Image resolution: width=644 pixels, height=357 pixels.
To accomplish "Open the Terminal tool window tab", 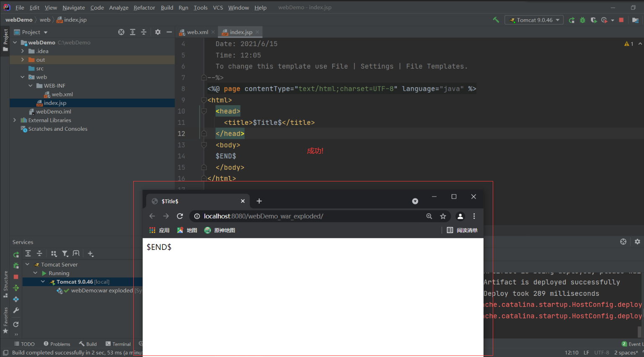I will [x=118, y=344].
